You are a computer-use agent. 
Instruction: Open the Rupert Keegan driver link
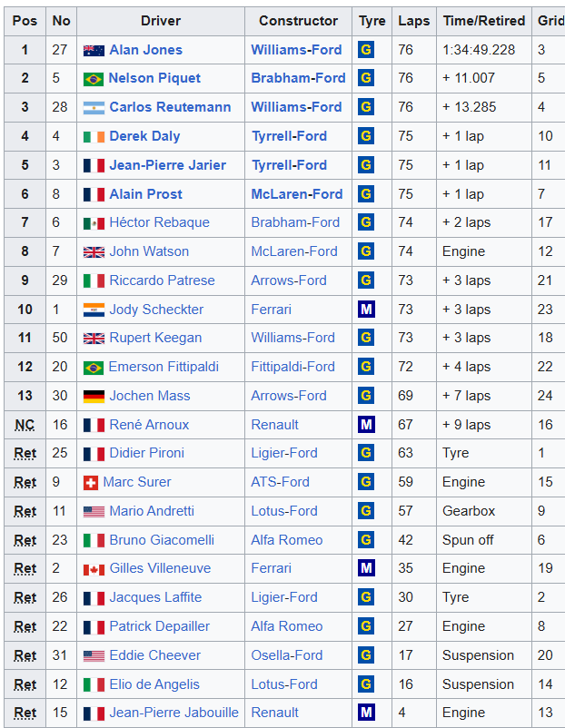tap(155, 338)
